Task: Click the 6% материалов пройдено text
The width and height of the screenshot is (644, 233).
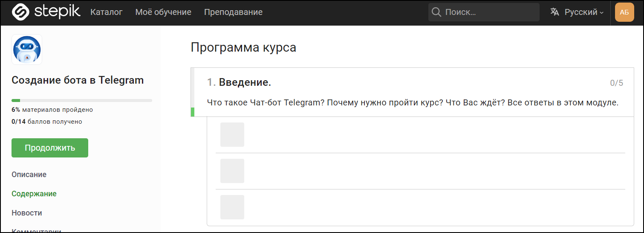Action: (52, 110)
